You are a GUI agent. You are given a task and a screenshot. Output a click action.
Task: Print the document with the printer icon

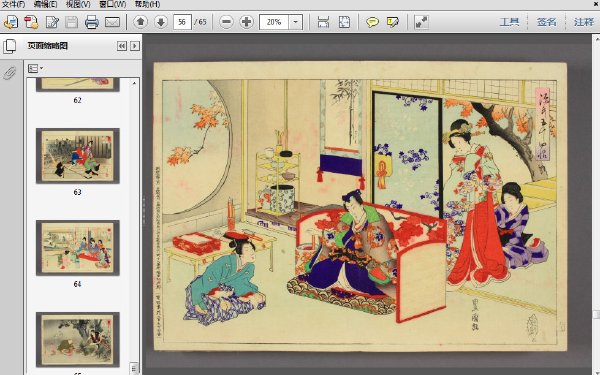(92, 22)
